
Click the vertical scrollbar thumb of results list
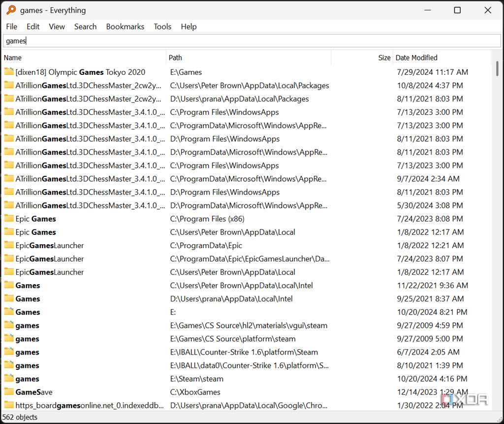(497, 68)
